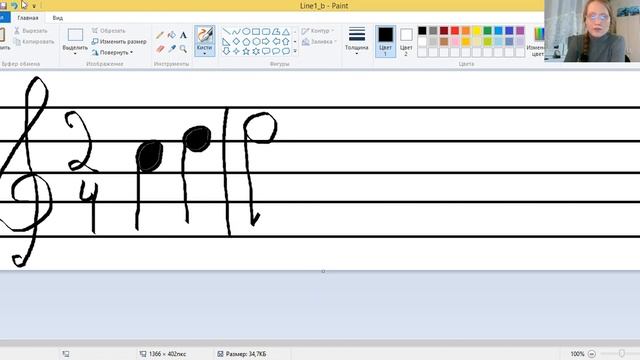Click the zoom out minus button

(x=592, y=354)
